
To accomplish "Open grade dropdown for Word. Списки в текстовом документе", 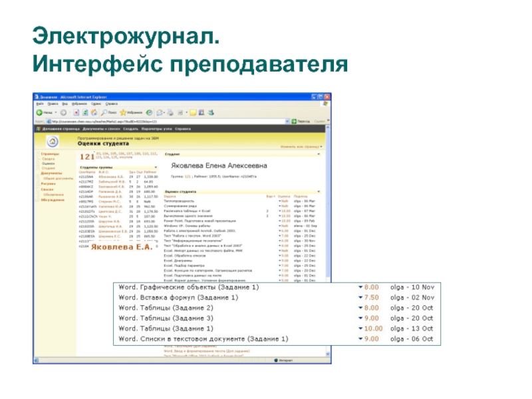I will click(x=361, y=339).
